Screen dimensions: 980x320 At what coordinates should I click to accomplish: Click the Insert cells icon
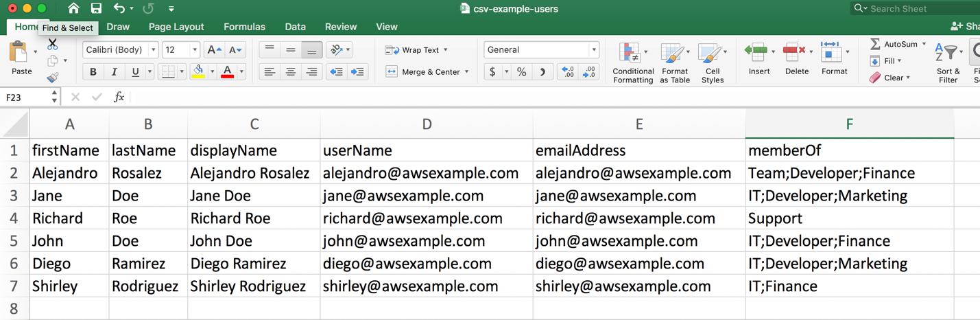tap(756, 52)
